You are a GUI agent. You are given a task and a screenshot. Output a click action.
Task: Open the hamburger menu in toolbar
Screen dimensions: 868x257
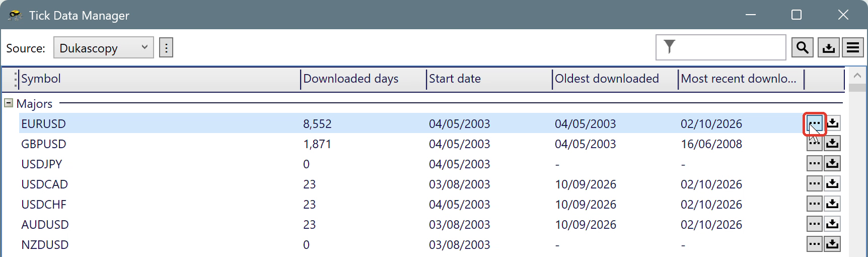point(853,48)
